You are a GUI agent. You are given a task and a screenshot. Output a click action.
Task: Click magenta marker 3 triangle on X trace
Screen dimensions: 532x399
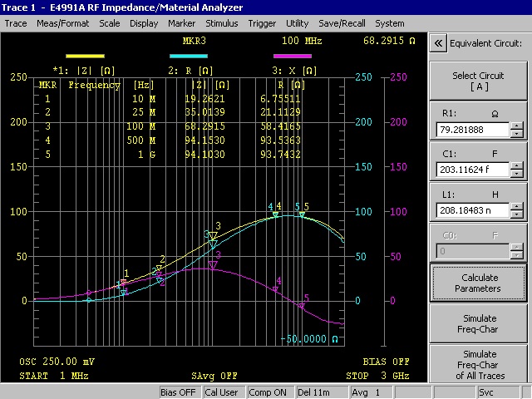(213, 266)
